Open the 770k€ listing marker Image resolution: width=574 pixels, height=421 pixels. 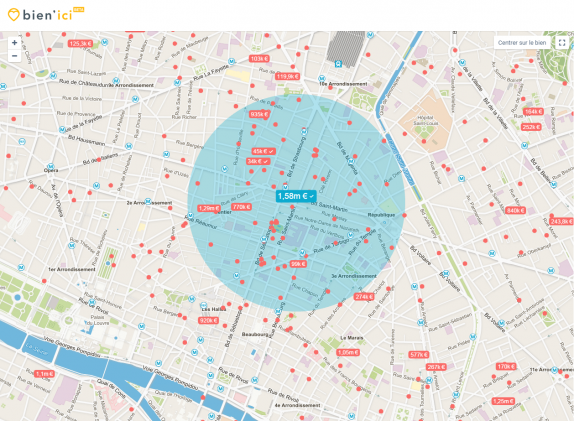241,207
